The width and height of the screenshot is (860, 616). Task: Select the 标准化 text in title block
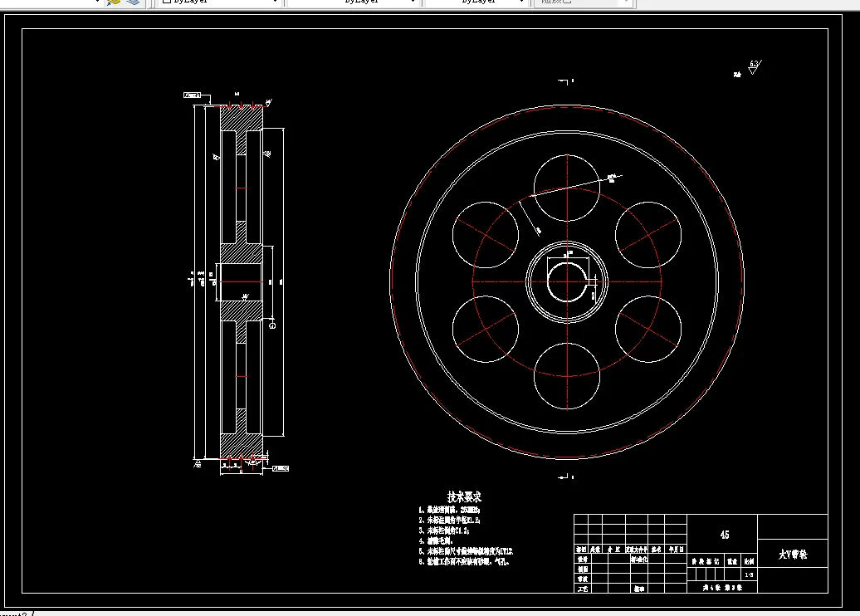tap(639, 560)
